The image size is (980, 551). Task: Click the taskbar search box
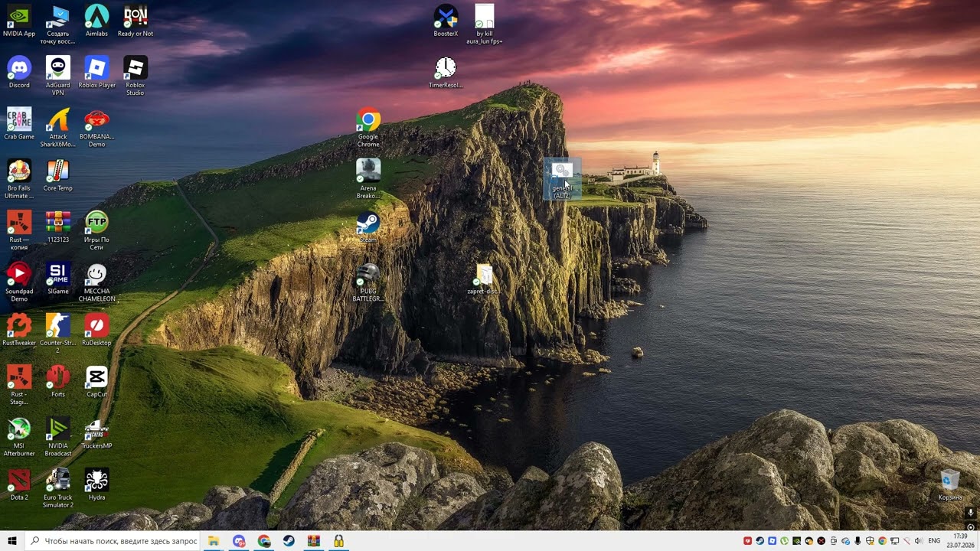pos(113,541)
